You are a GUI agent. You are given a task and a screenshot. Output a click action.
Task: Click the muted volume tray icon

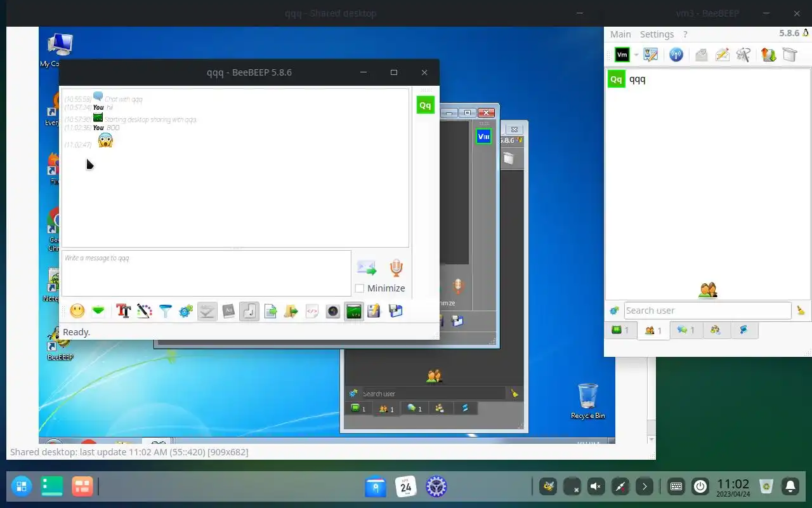[x=596, y=487]
